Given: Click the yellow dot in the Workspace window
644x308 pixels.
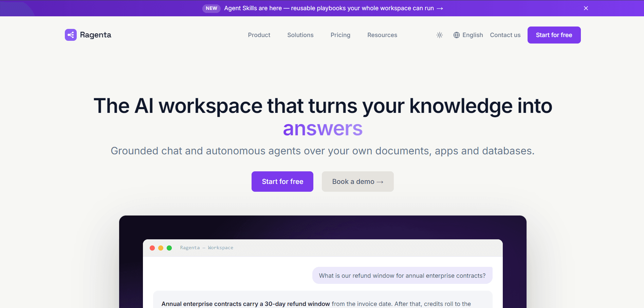Looking at the screenshot, I should pyautogui.click(x=161, y=248).
